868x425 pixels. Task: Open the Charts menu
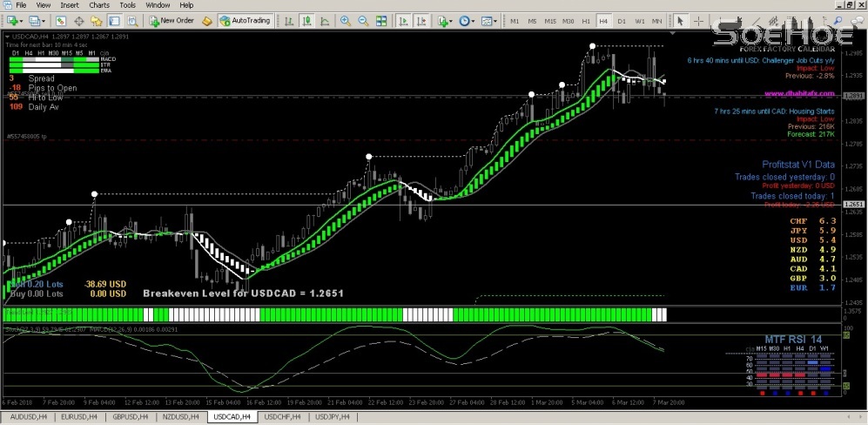pyautogui.click(x=99, y=5)
